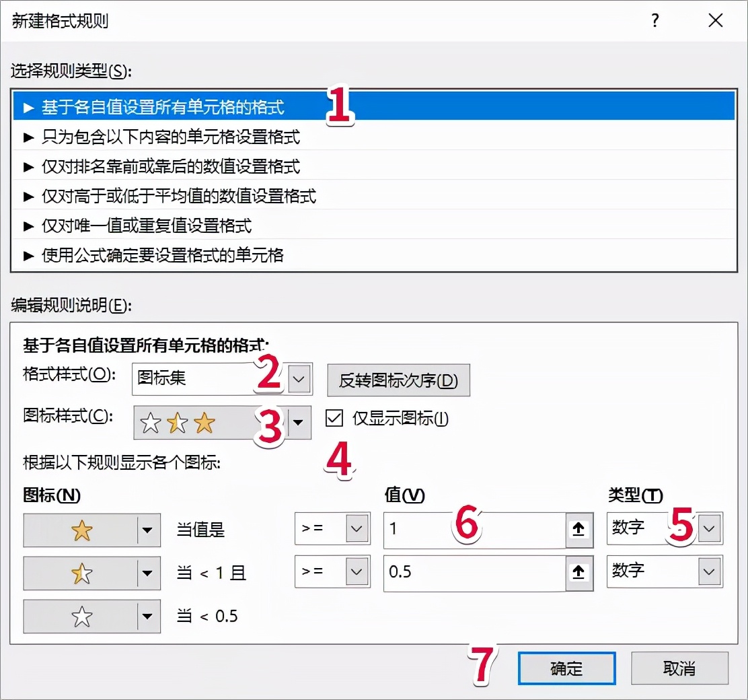Open the help question mark button
748x700 pixels.
click(655, 21)
